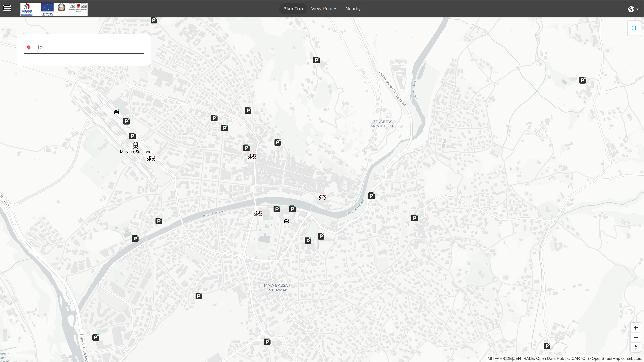Open the hamburger menu
644x362 pixels.
point(7,9)
